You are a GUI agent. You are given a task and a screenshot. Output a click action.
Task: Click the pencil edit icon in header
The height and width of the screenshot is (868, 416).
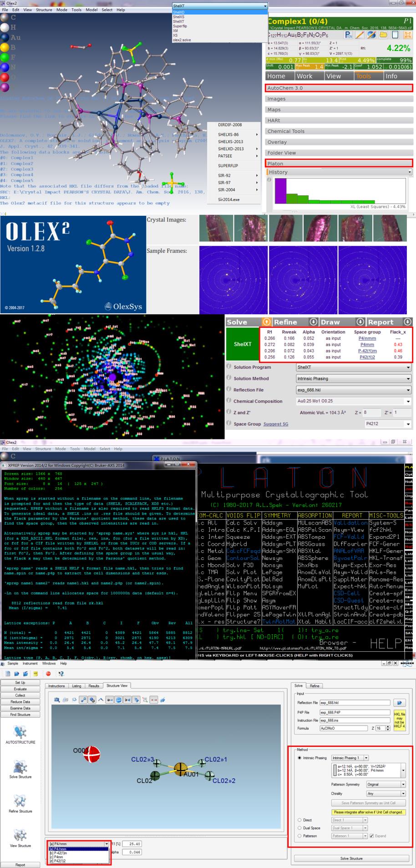[x=360, y=35]
